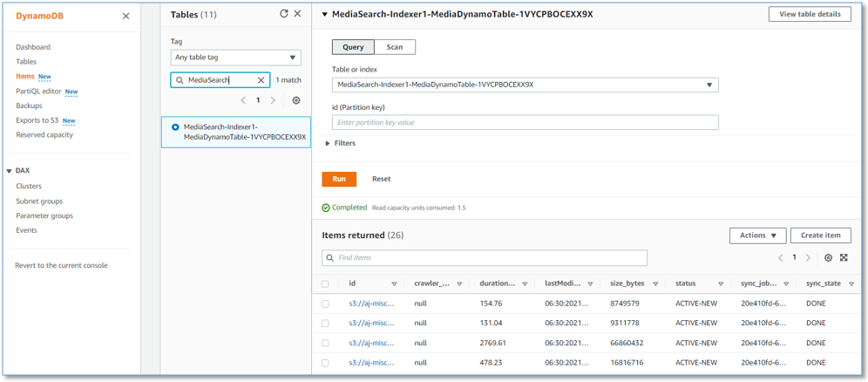868x382 pixels.
Task: Check the row with duration 478.23
Action: click(x=325, y=363)
